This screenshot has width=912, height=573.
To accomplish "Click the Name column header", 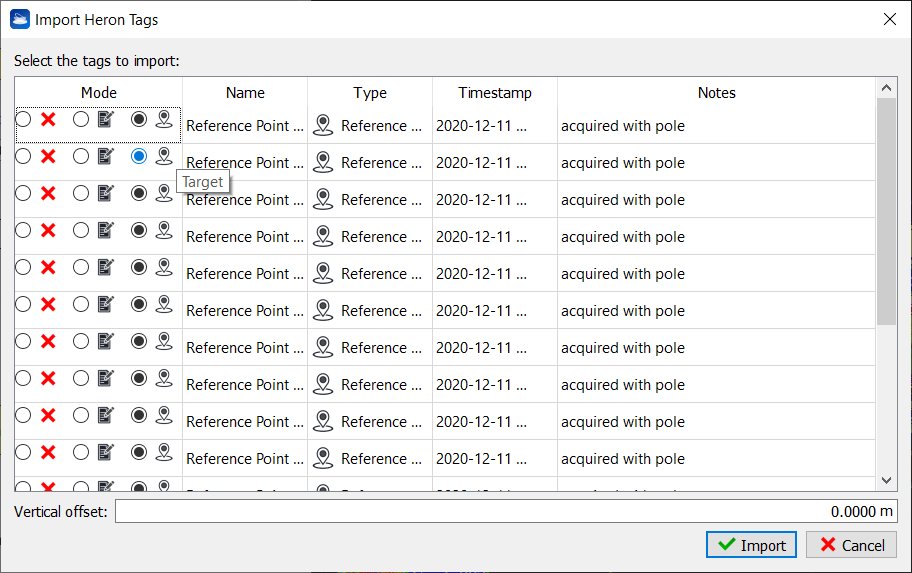I will (x=245, y=93).
